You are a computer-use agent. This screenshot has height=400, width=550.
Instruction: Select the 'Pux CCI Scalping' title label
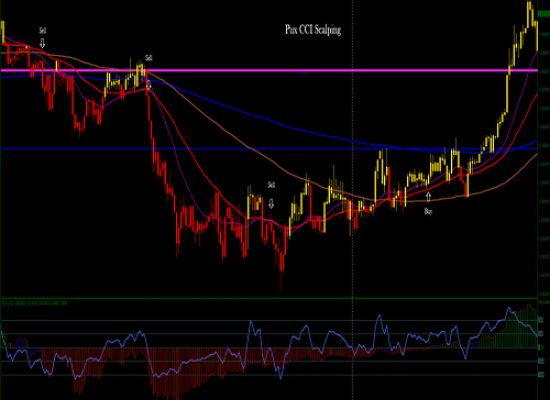click(313, 29)
